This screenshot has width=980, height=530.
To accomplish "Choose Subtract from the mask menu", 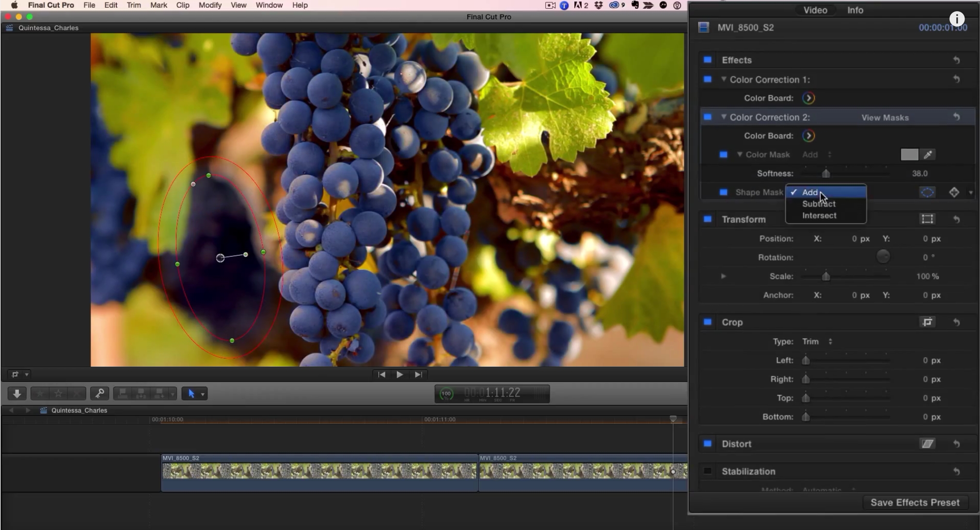I will point(819,204).
